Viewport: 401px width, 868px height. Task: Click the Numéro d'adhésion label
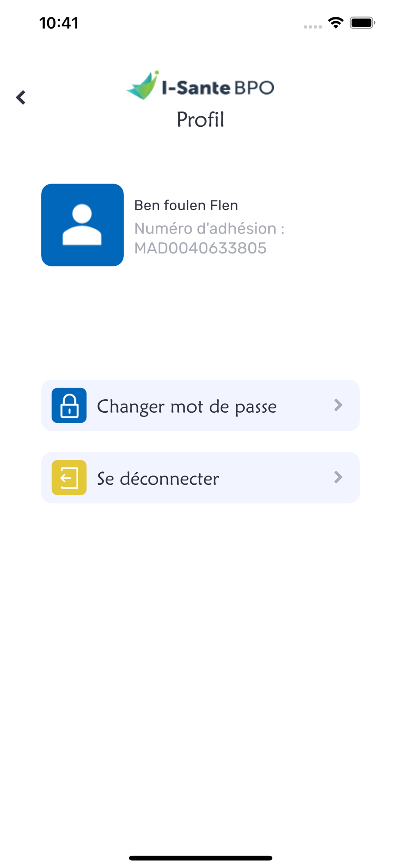pyautogui.click(x=209, y=228)
